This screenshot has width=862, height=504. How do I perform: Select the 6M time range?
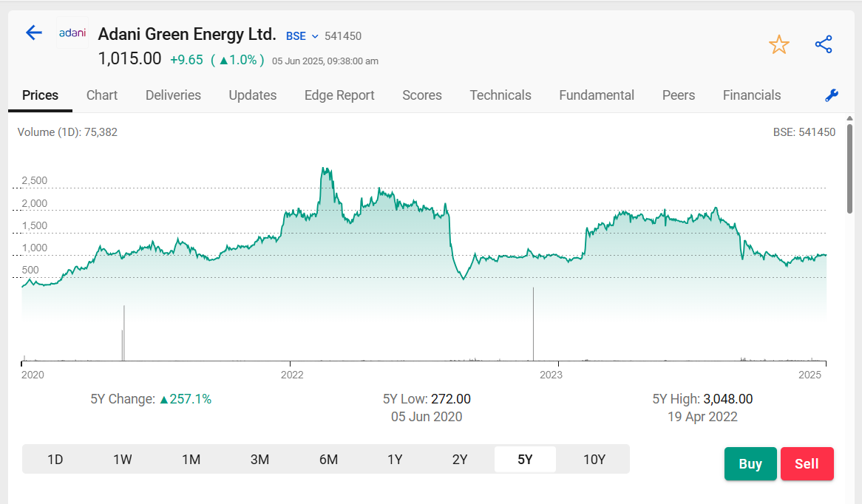tap(328, 459)
